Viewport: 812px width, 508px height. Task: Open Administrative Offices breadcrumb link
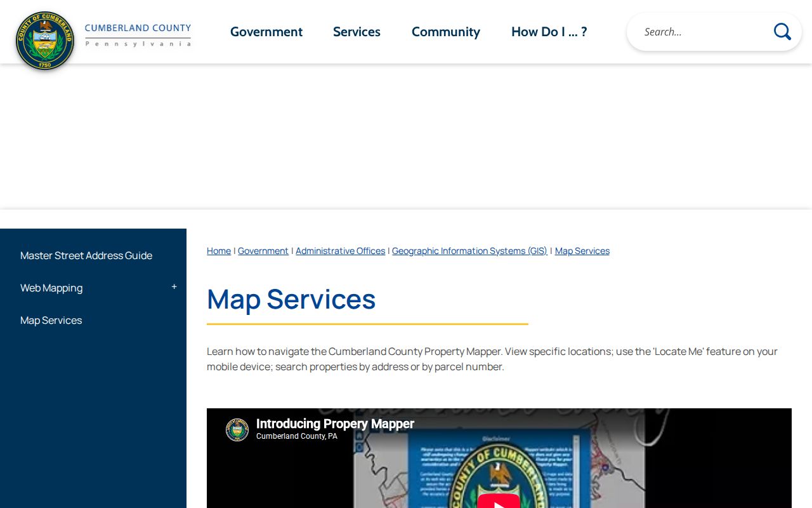click(341, 251)
